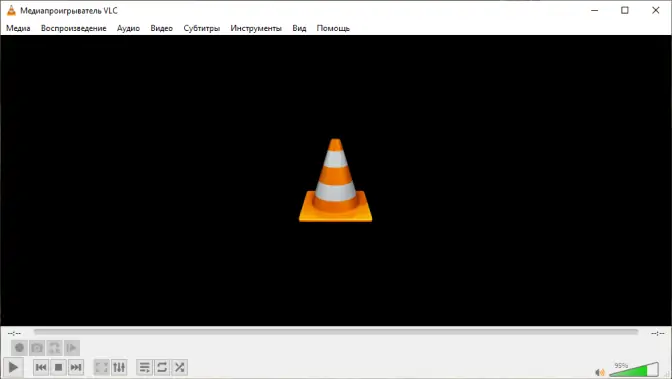Click the A-B loop icon
The image size is (672, 379).
[x=54, y=348]
